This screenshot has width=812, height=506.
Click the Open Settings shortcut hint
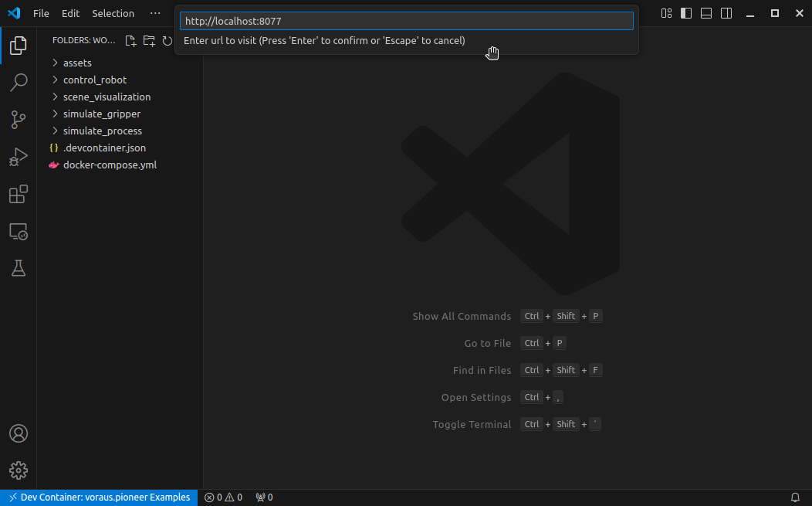(x=502, y=397)
